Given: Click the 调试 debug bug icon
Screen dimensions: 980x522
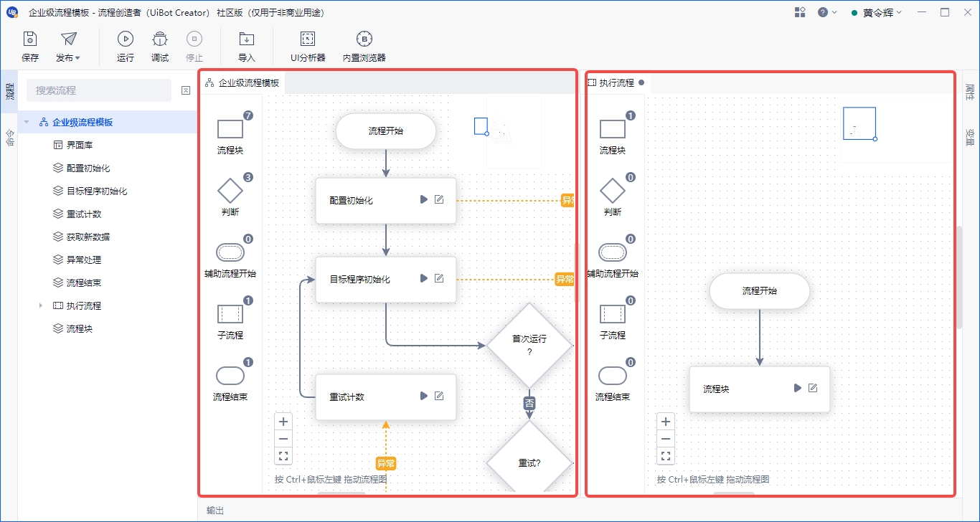Looking at the screenshot, I should (160, 39).
